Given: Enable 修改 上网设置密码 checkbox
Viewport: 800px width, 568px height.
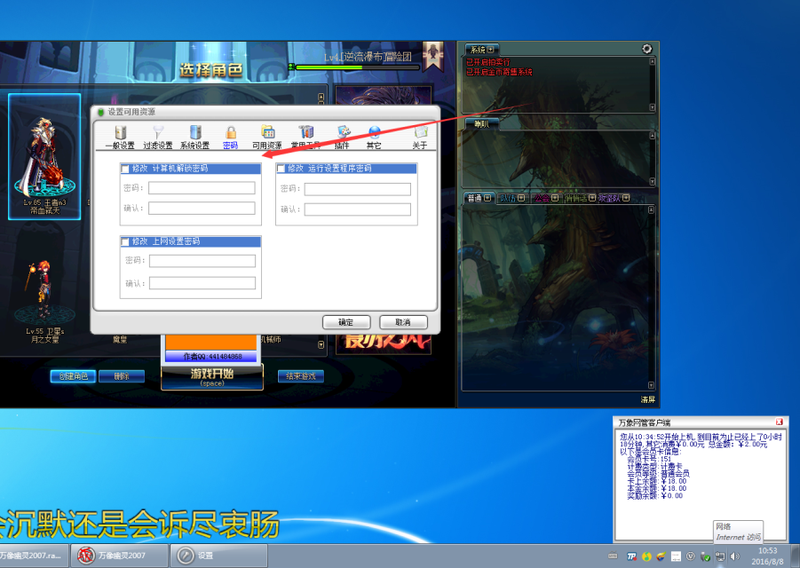Looking at the screenshot, I should (x=126, y=242).
